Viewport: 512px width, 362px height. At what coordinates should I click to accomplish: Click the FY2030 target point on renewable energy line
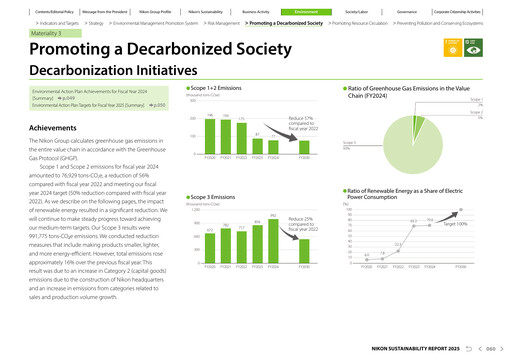click(461, 210)
